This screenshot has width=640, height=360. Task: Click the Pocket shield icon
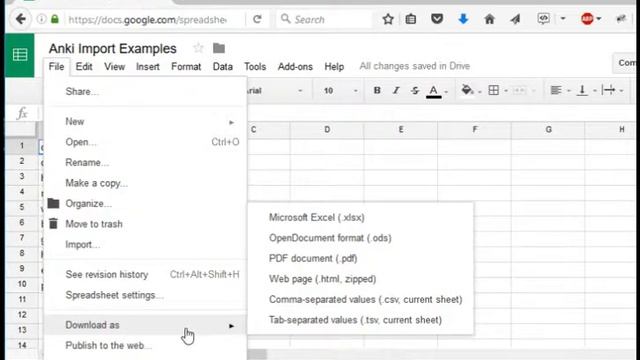tap(437, 19)
